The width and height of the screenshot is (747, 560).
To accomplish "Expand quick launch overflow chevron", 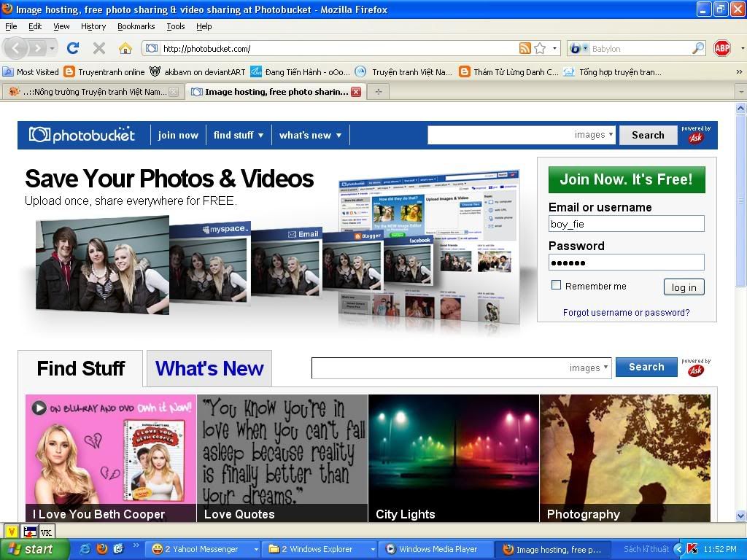I will 135,545.
